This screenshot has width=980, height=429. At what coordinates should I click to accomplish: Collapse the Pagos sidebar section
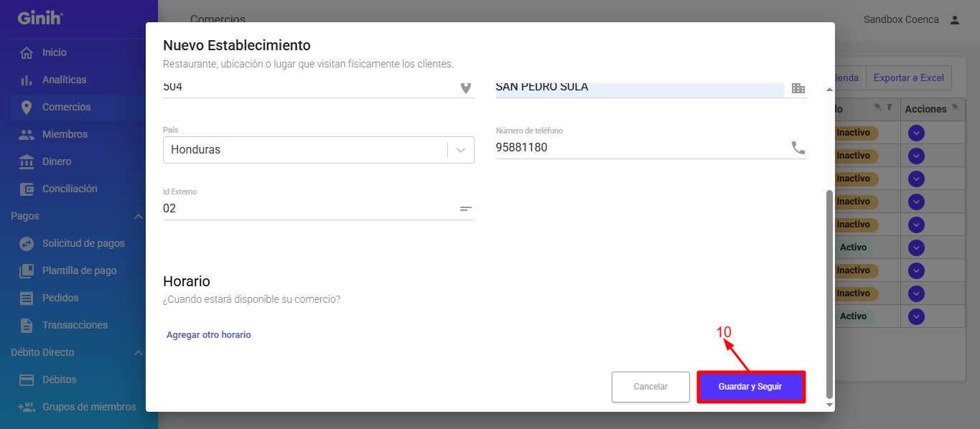[139, 217]
